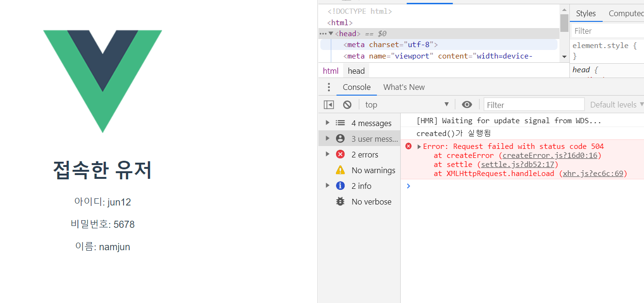
Task: Select the meta viewport node
Action: point(438,56)
